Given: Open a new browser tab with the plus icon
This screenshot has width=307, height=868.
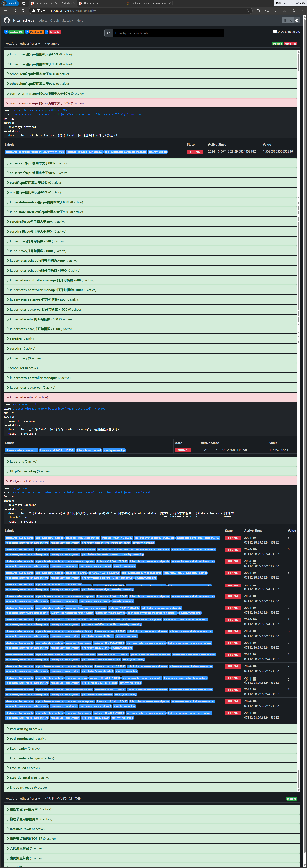Looking at the screenshot, I should [x=177, y=3].
